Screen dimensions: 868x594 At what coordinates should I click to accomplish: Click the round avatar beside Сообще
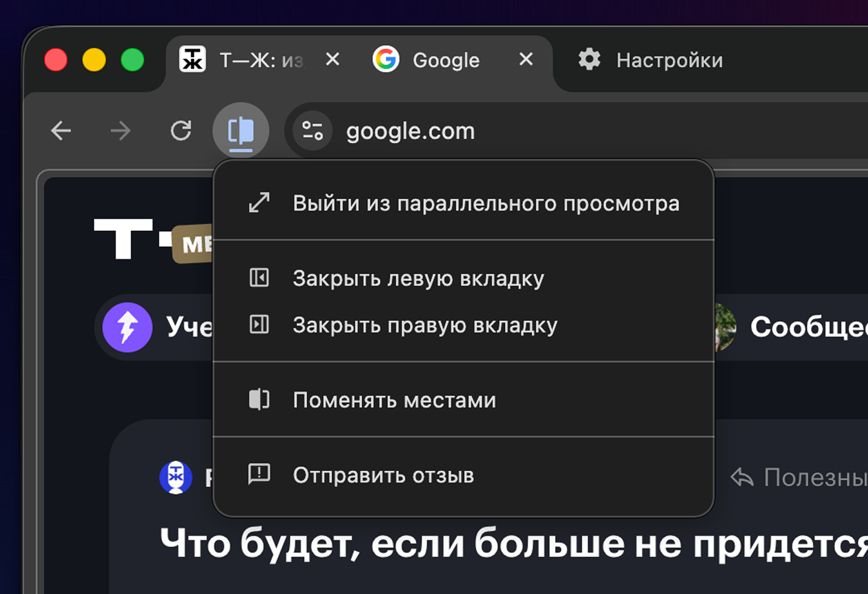click(725, 327)
